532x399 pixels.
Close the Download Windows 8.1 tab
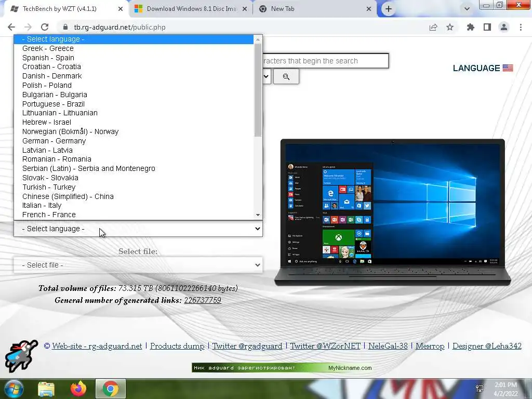[x=245, y=9]
